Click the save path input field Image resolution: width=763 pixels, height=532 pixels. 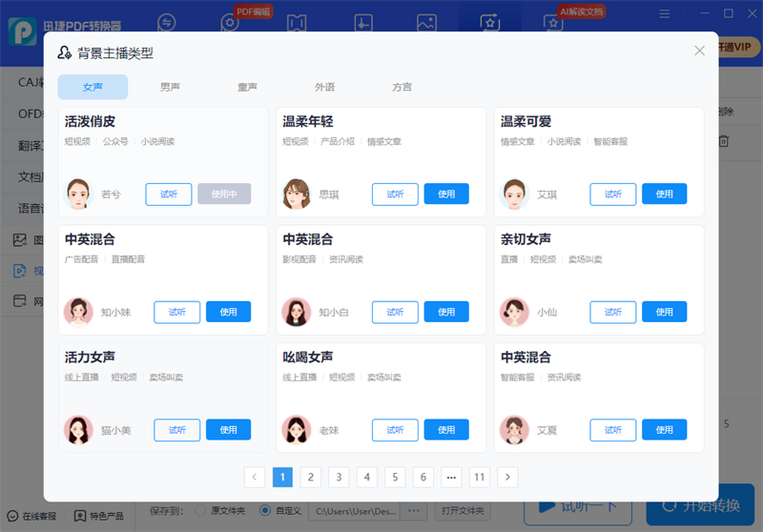coord(357,510)
